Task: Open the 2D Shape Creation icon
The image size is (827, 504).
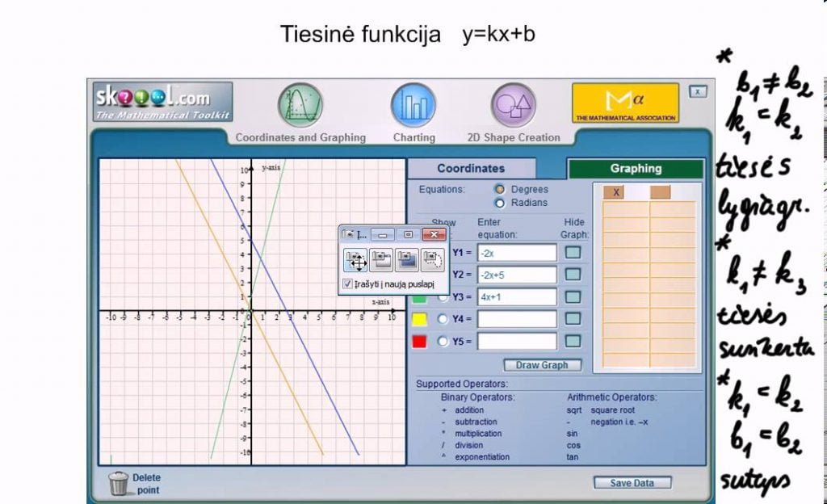Action: [513, 106]
